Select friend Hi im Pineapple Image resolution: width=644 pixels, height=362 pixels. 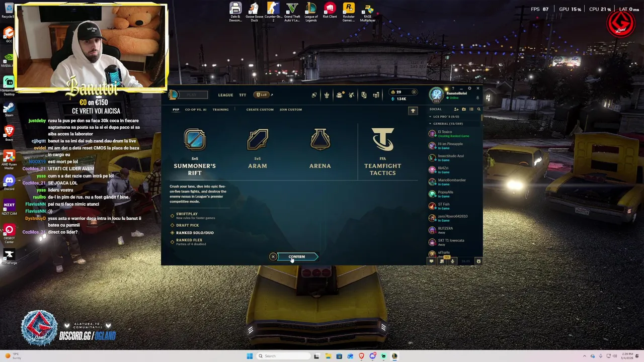(x=454, y=146)
